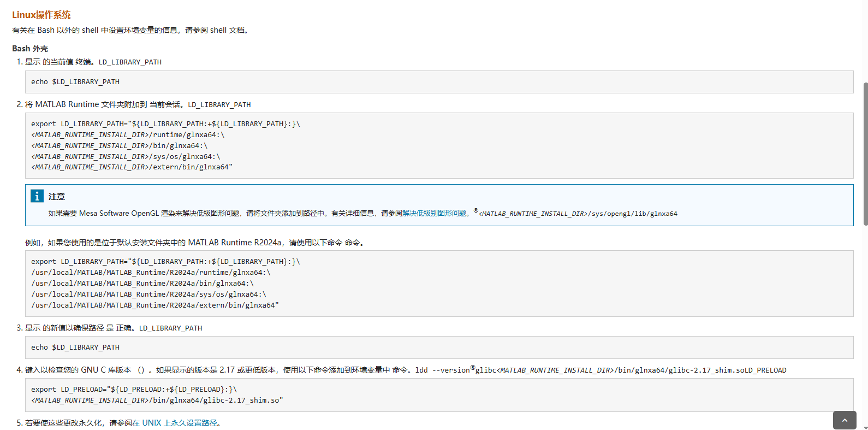
Task: Click the step 1 instruction text
Action: coord(93,62)
